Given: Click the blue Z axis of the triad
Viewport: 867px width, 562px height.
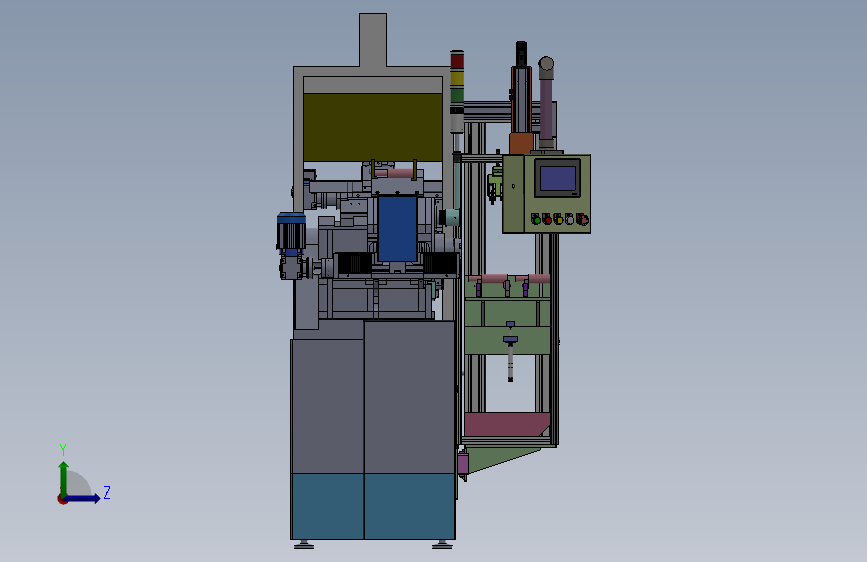Looking at the screenshot, I should pyautogui.click(x=84, y=498).
